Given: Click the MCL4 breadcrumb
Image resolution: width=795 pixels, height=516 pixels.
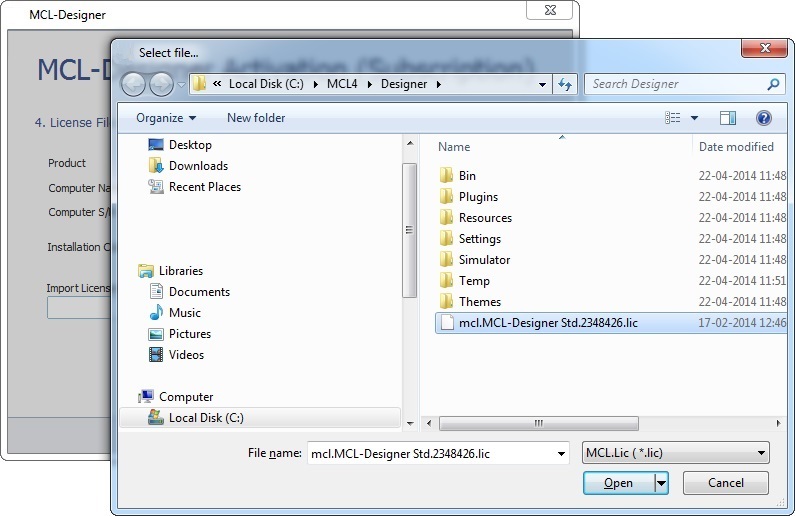Looking at the screenshot, I should (x=342, y=84).
